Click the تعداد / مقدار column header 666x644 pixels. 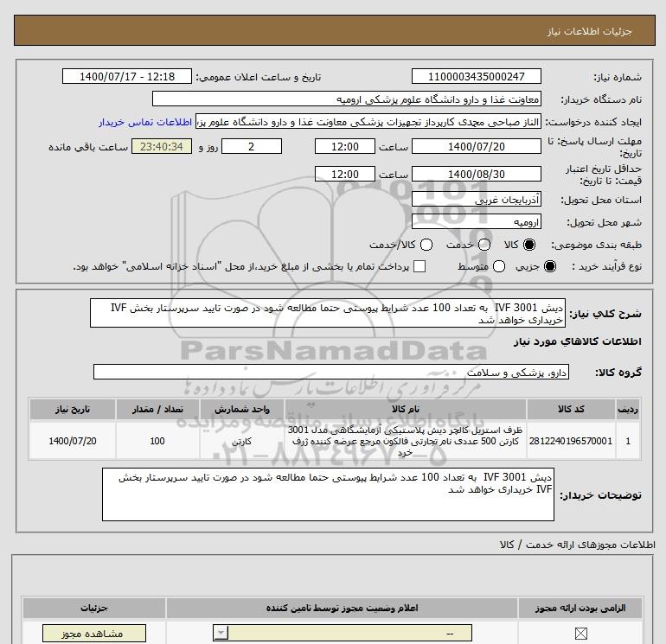pyautogui.click(x=157, y=409)
